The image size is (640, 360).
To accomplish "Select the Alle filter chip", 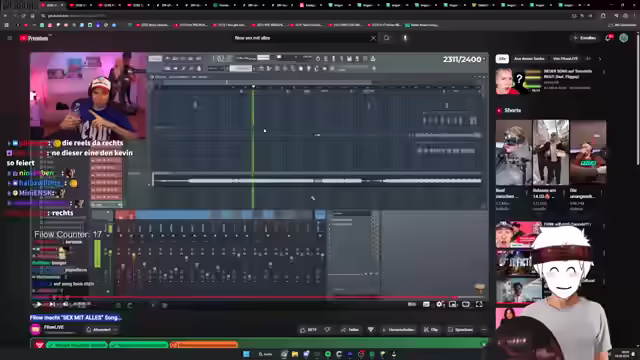I will click(x=502, y=59).
